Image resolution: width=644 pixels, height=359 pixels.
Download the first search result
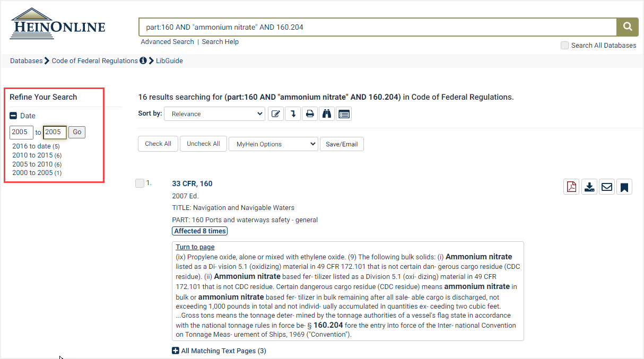point(589,187)
